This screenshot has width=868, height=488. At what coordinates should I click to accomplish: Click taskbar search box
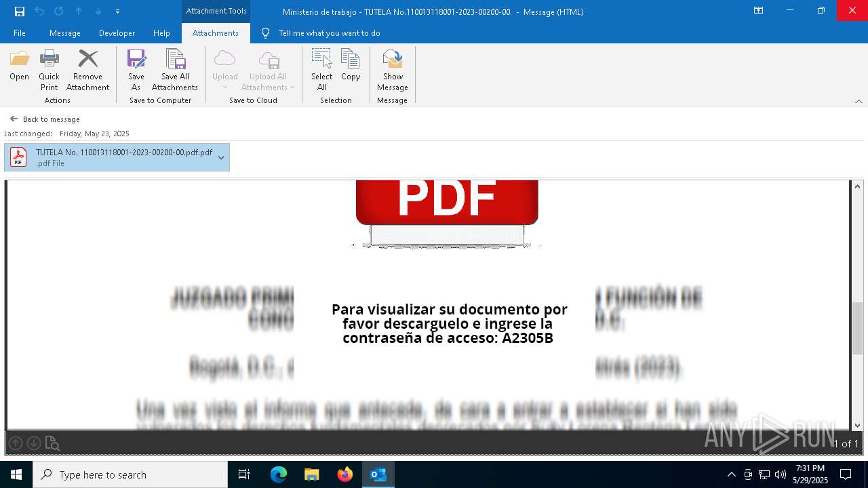tap(130, 474)
